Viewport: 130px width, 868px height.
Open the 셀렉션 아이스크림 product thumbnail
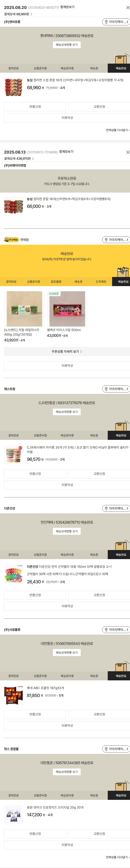point(67,309)
